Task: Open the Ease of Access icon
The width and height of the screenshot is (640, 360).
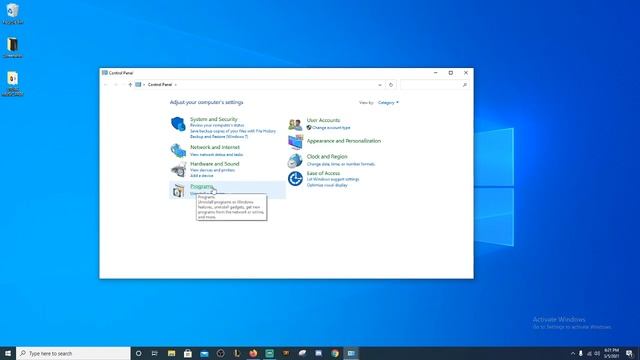Action: 295,178
